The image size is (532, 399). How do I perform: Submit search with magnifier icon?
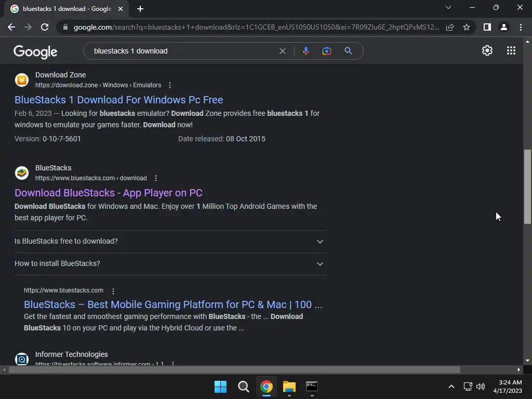click(348, 51)
